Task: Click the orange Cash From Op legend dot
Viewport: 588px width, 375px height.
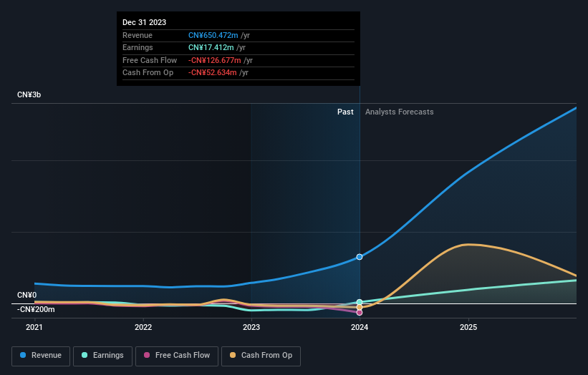Action: click(233, 355)
